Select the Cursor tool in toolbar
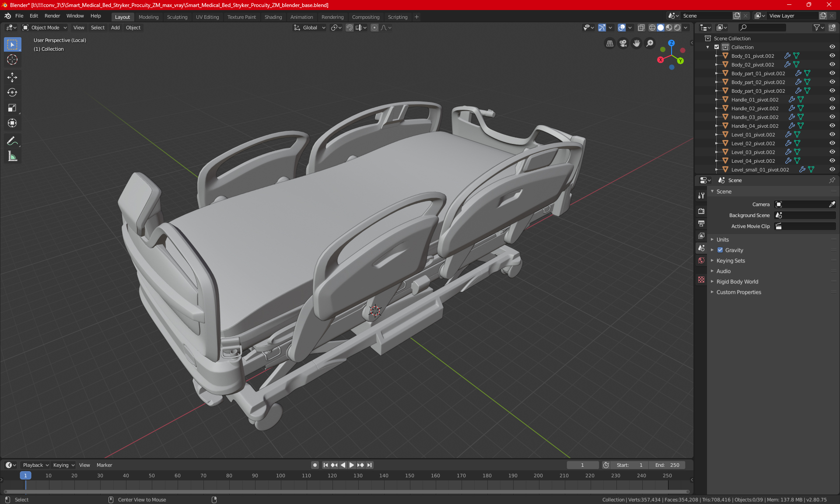The height and width of the screenshot is (504, 840). [12, 60]
